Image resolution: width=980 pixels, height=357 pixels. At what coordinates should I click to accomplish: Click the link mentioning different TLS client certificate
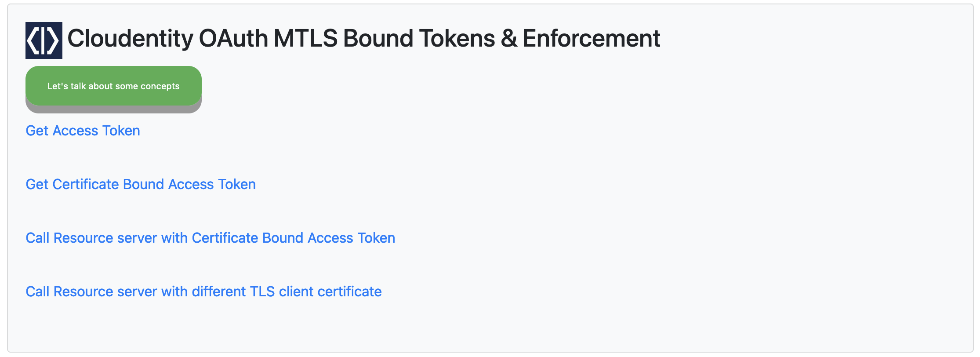pyautogui.click(x=204, y=291)
